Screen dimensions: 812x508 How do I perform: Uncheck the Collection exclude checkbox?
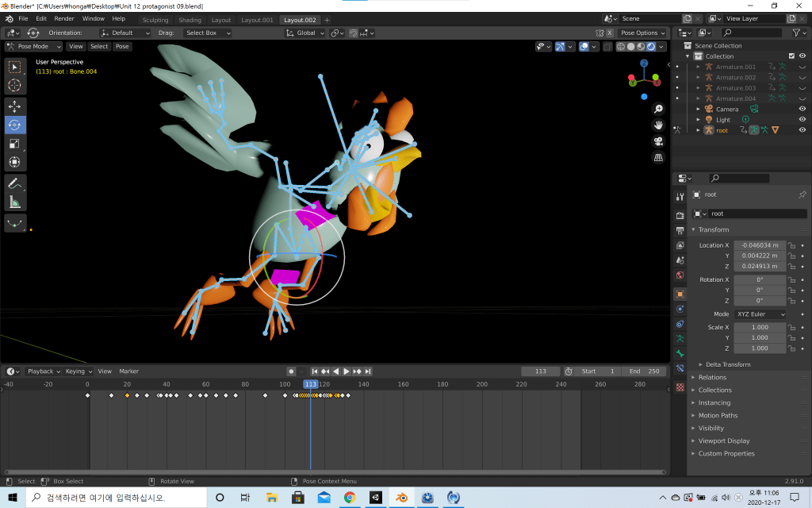(791, 56)
